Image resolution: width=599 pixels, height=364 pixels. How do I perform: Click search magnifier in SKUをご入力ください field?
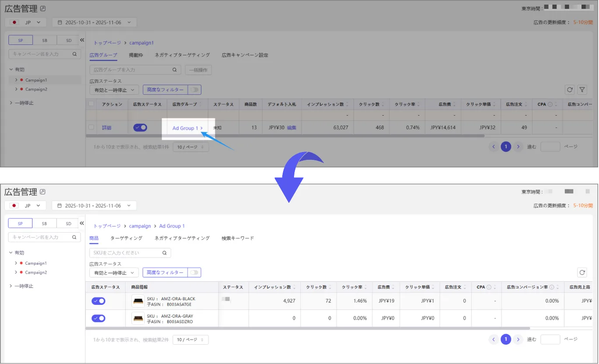tap(165, 253)
